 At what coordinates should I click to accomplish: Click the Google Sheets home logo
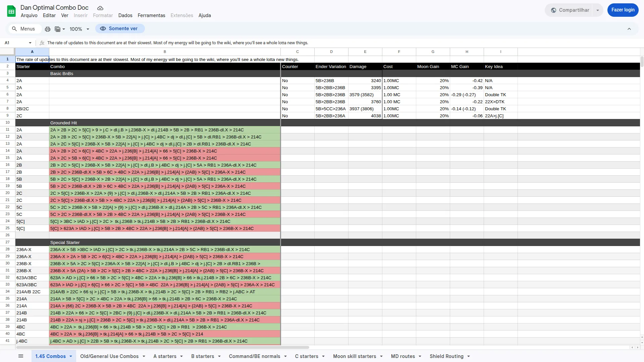pos(11,11)
